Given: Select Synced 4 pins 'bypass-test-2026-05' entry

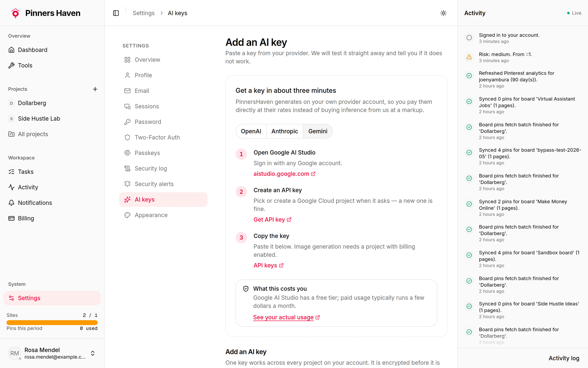Looking at the screenshot, I should tap(523, 156).
